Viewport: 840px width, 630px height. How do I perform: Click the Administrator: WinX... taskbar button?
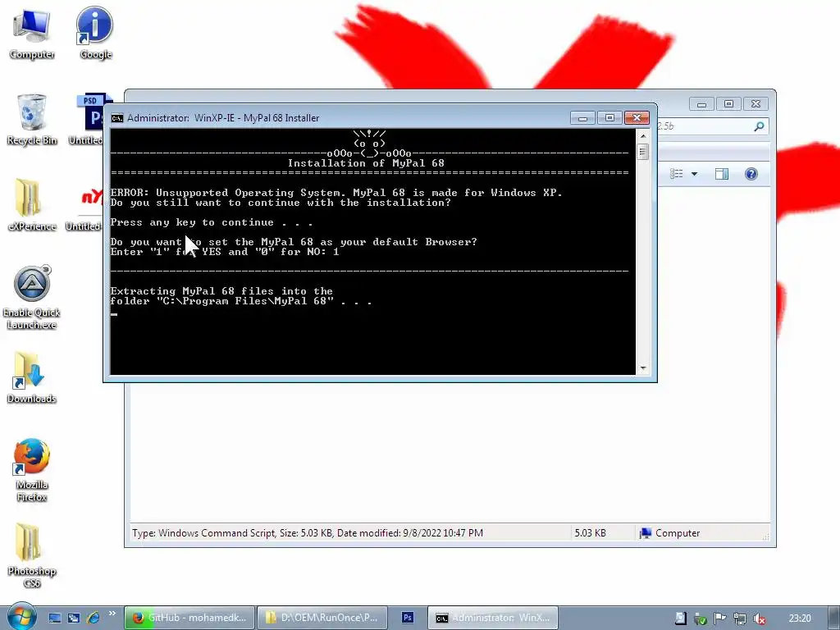coord(493,618)
